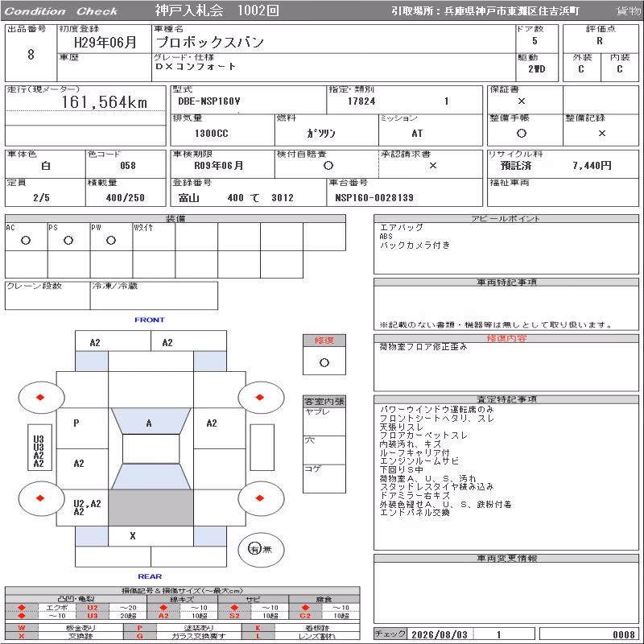Image resolution: width=644 pixels, height=644 pixels.
Task: Click the × mark under 承認請求書
Action: point(432,166)
